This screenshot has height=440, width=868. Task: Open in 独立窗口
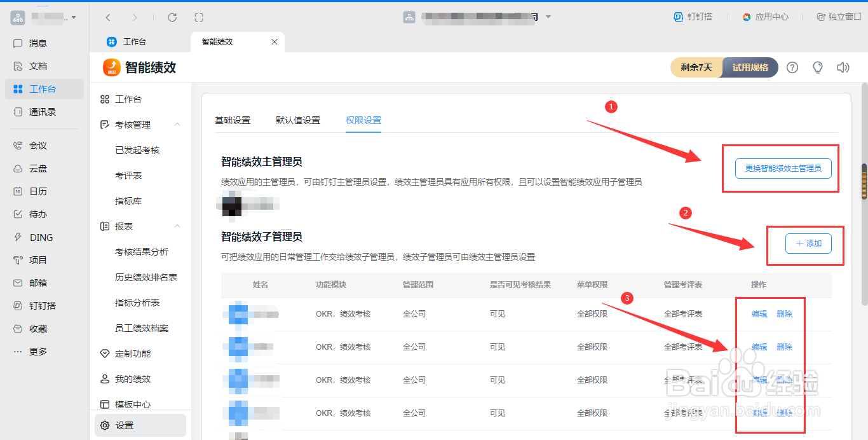click(839, 17)
